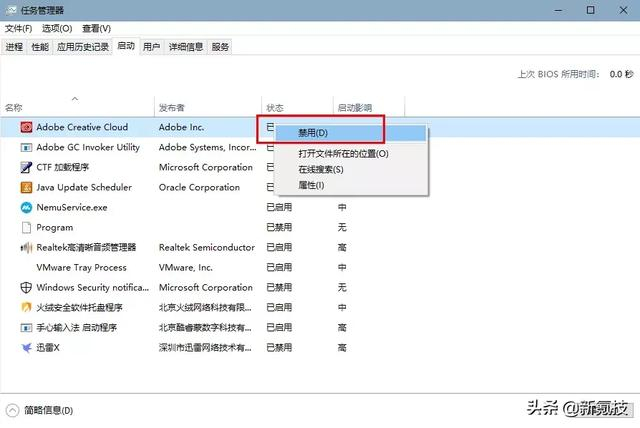640x428 pixels.
Task: Switch to the 服务 tab
Action: (x=220, y=47)
